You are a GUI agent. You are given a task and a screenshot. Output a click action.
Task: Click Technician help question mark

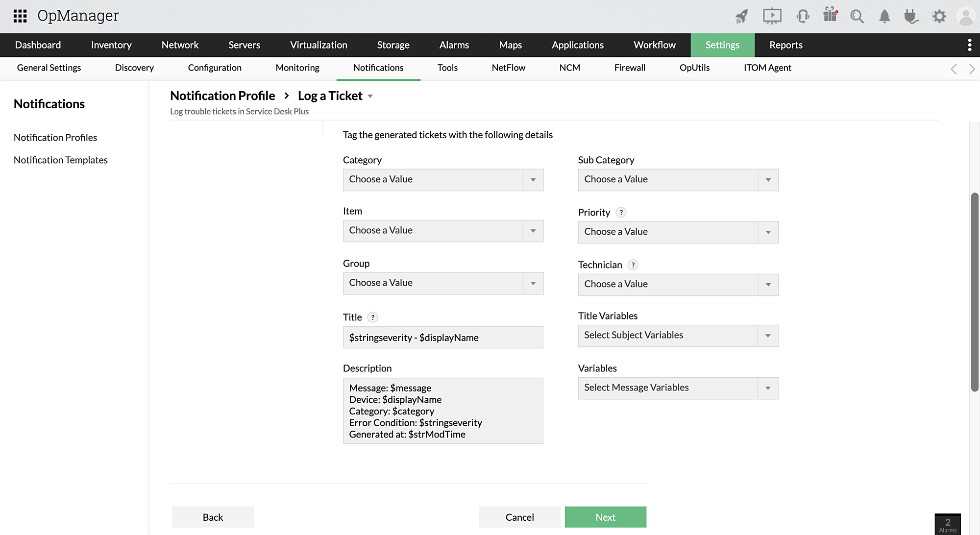633,265
